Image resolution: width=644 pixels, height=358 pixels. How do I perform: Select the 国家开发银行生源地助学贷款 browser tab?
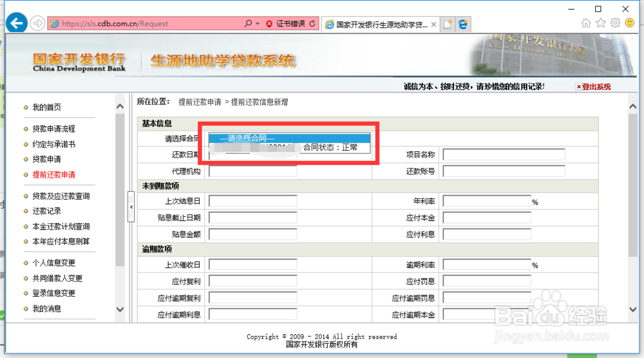[x=377, y=24]
